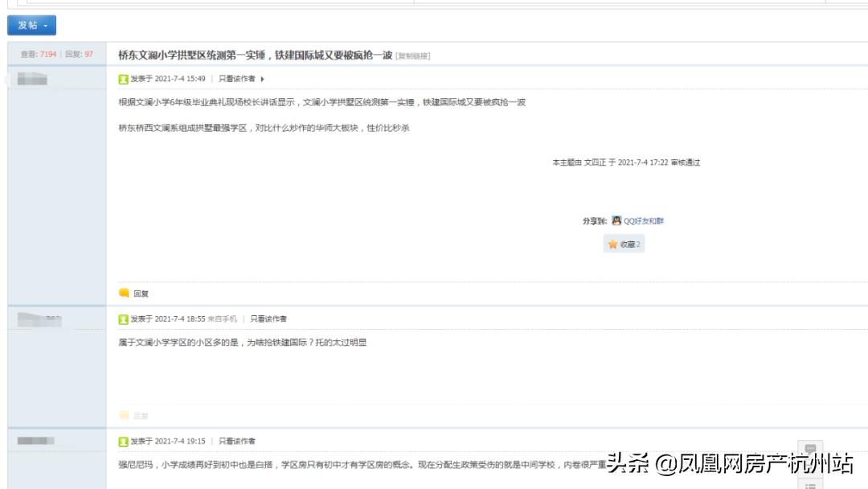The image size is (868, 489).
Task: Click the 回复: 97 reply counter
Action: tap(76, 56)
